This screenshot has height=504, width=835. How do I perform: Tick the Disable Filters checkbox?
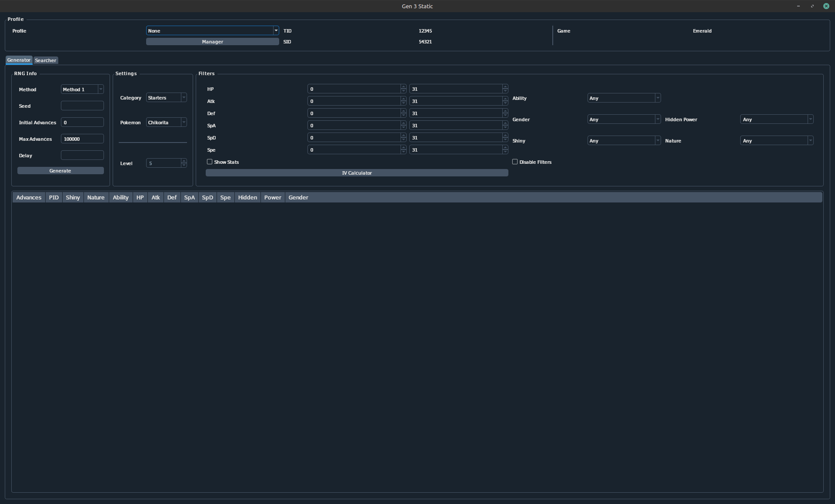515,162
